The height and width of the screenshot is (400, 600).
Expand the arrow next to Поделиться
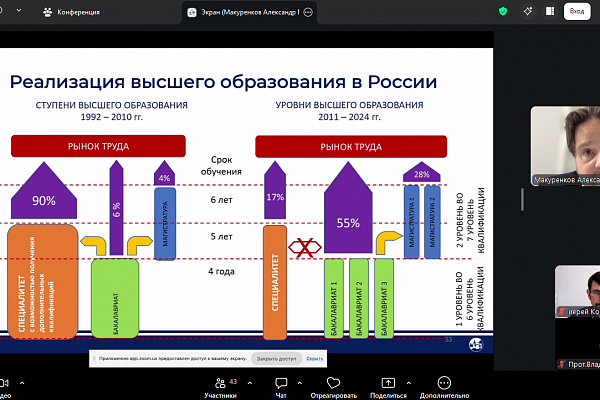pos(409,383)
